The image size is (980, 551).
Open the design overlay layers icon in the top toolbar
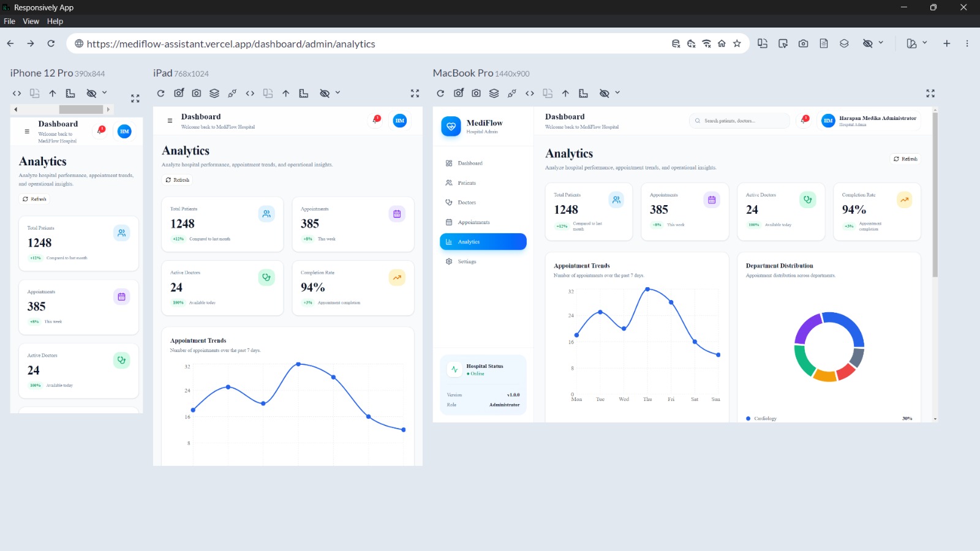click(x=844, y=43)
